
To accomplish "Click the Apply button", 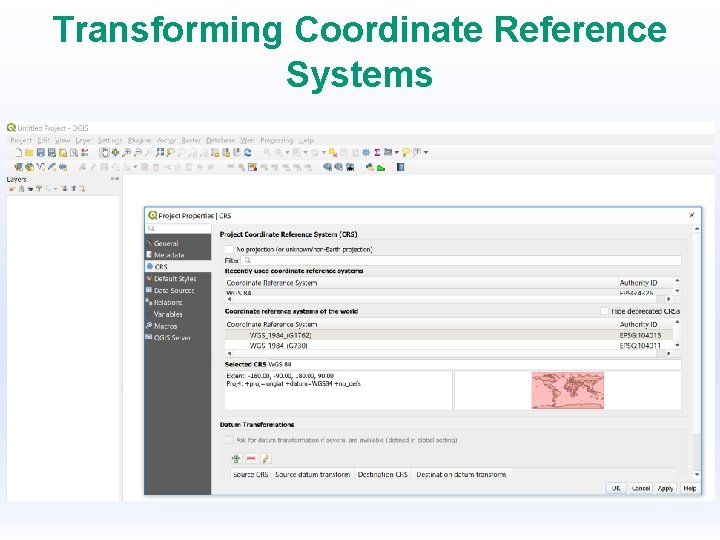I will 665,489.
